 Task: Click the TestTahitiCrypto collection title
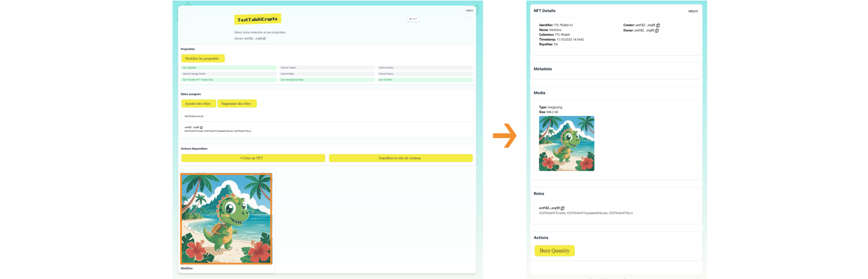pos(258,19)
